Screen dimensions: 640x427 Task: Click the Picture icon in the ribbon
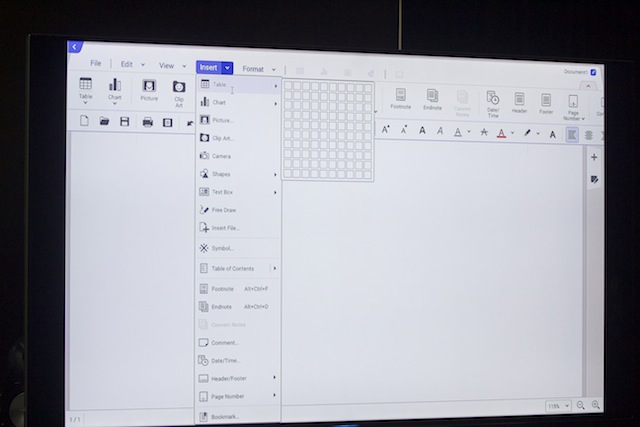click(149, 86)
